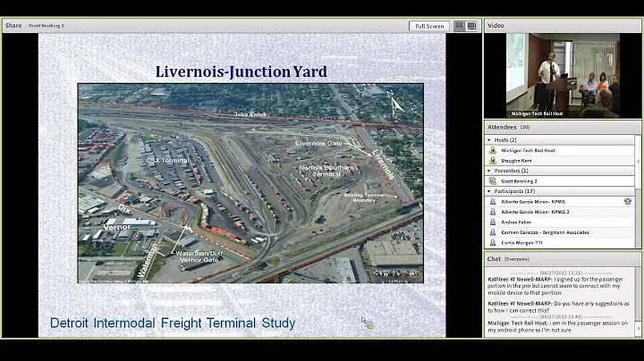This screenshot has width=644, height=361.
Task: Select participant Andrea Faber
Action: tap(560, 222)
